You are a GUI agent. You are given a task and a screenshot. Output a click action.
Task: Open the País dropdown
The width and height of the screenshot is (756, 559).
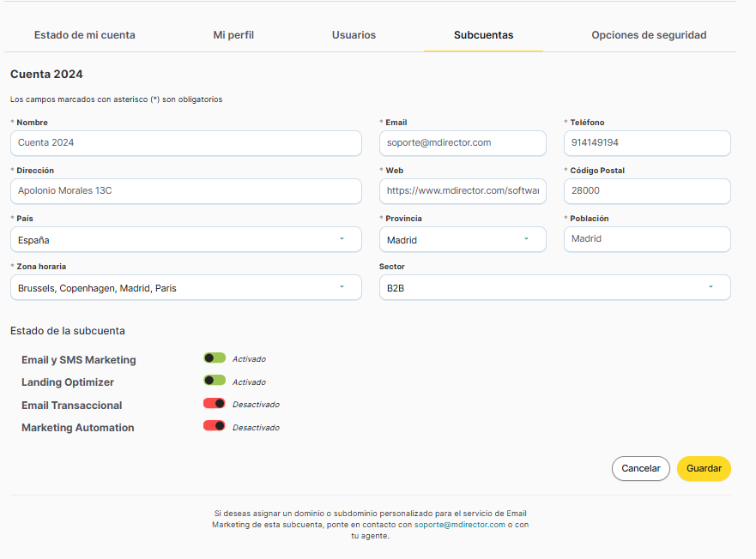[x=185, y=240]
